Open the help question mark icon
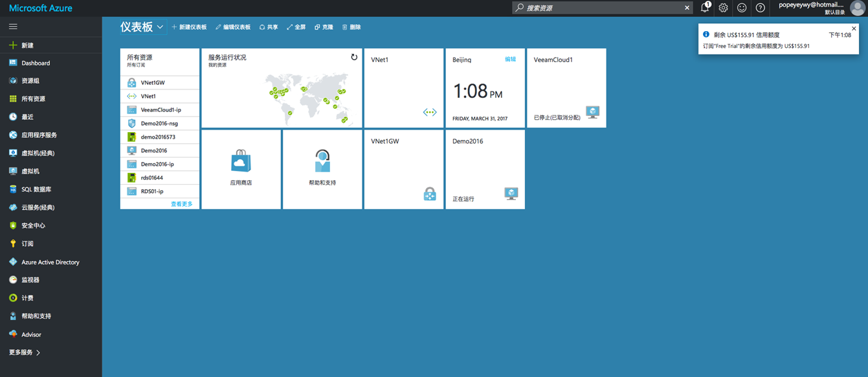The image size is (868, 377). (761, 8)
